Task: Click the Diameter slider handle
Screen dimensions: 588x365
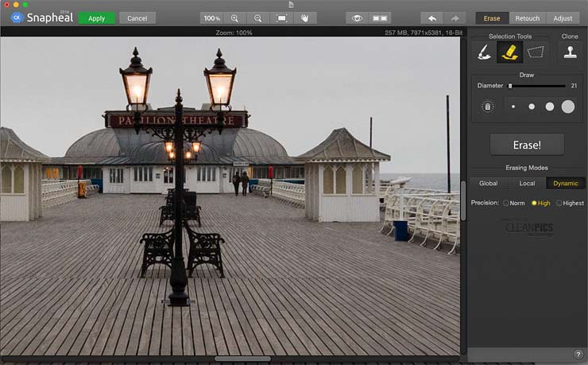Action: click(x=510, y=86)
